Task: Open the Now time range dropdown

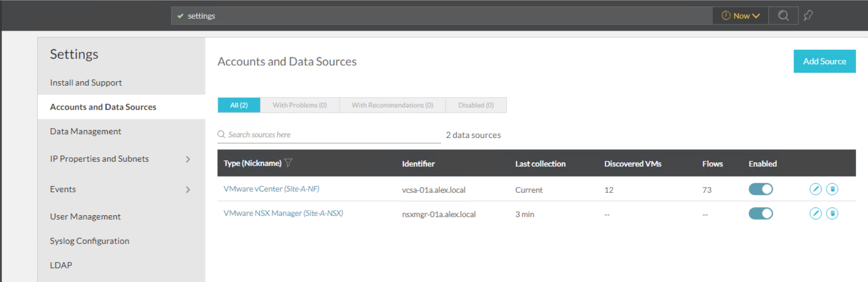Action: pos(740,16)
